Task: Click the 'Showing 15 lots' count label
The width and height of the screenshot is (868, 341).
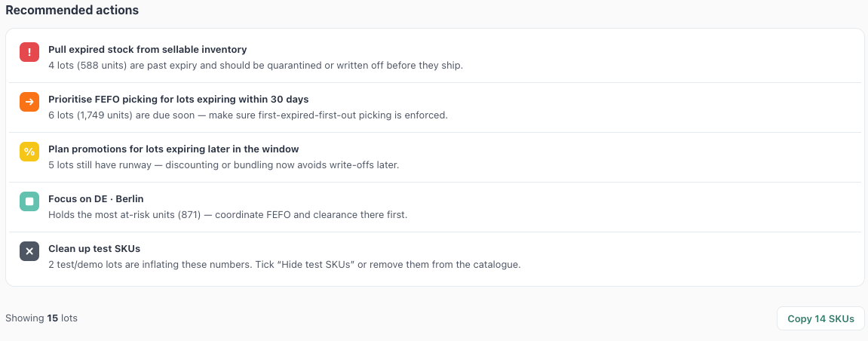Action: coord(41,318)
